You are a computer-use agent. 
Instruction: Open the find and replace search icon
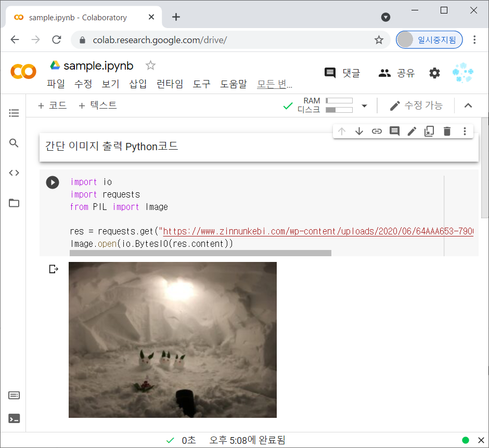point(14,143)
